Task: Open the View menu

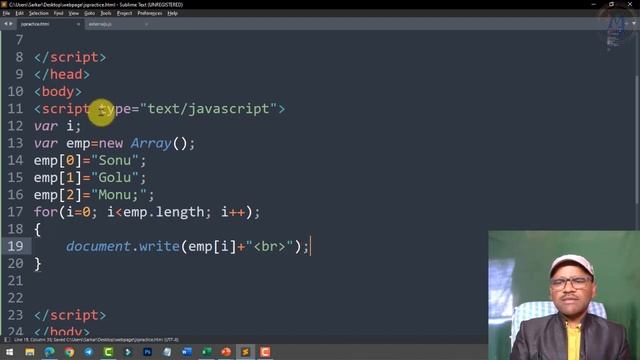Action: 73,13
